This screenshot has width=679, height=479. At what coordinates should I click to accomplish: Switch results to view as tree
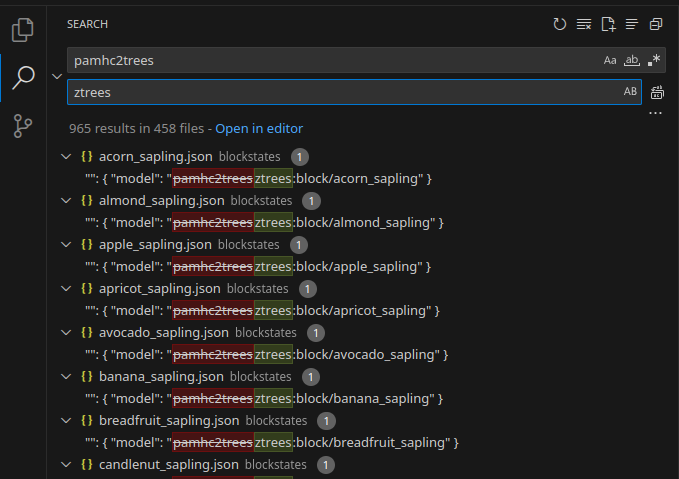632,24
